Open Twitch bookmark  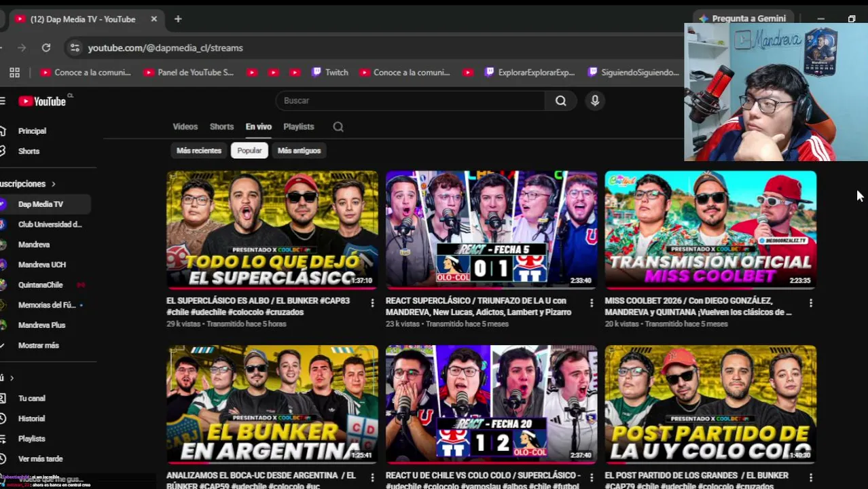(x=330, y=72)
